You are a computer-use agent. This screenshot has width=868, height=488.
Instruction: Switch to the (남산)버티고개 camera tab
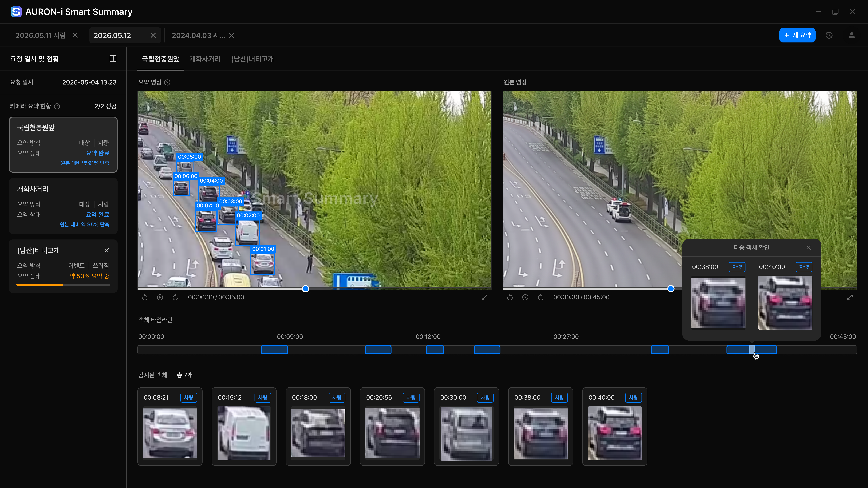pyautogui.click(x=252, y=59)
